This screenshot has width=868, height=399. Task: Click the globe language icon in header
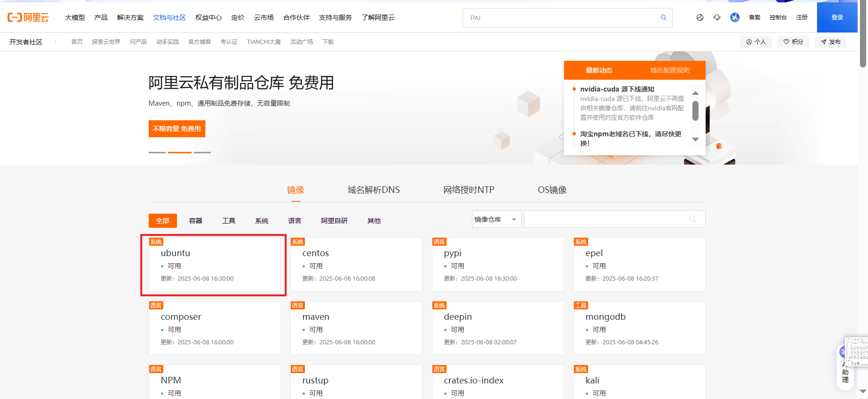(700, 17)
